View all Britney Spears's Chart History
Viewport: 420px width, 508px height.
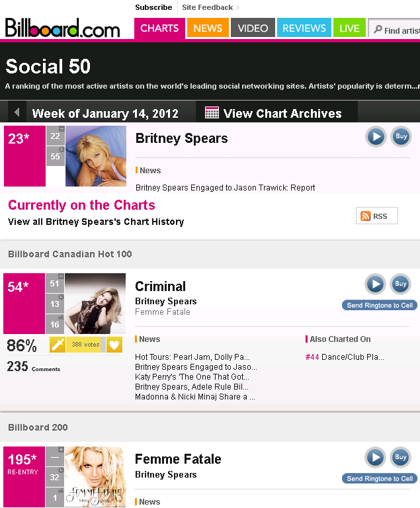pyautogui.click(x=96, y=222)
